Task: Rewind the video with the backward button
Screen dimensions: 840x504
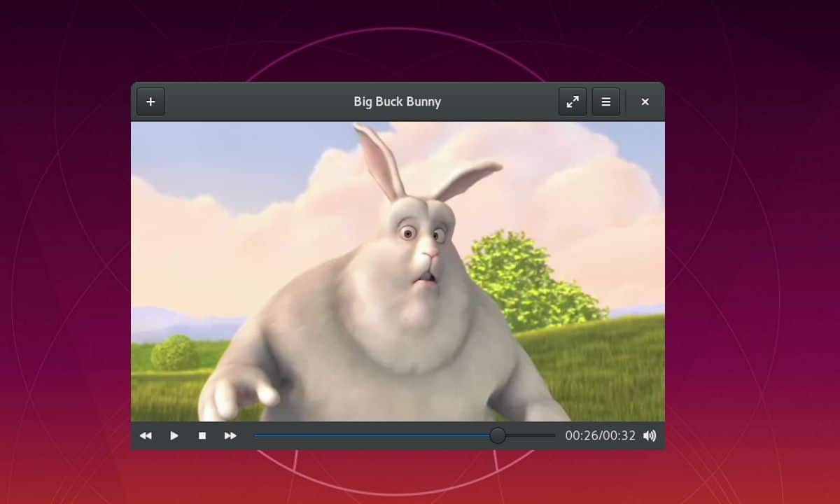Action: pyautogui.click(x=146, y=435)
